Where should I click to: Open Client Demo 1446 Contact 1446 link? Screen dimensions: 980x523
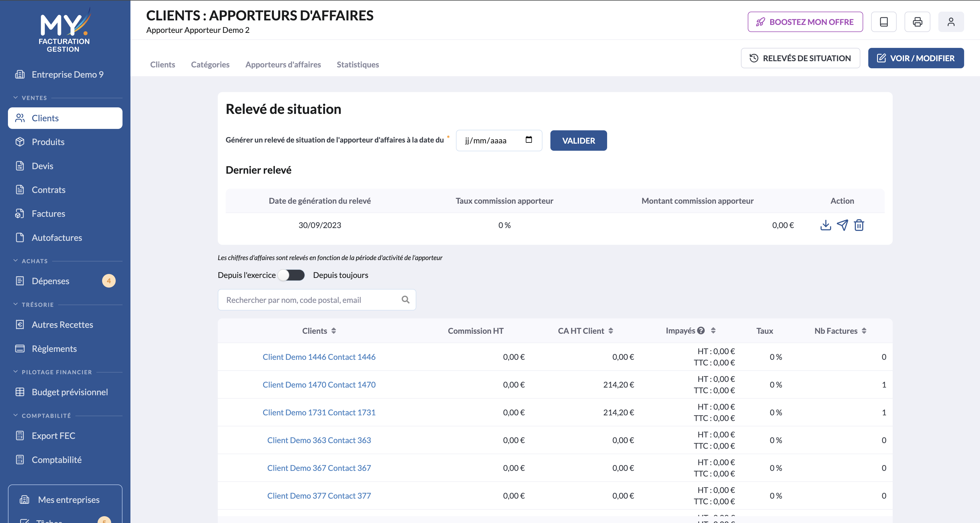[x=319, y=357]
